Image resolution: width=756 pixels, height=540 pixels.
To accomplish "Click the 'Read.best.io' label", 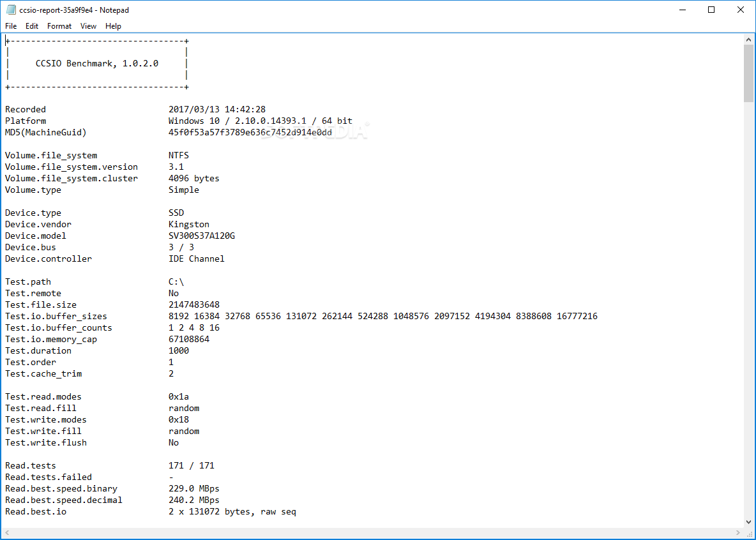I will click(x=36, y=511).
